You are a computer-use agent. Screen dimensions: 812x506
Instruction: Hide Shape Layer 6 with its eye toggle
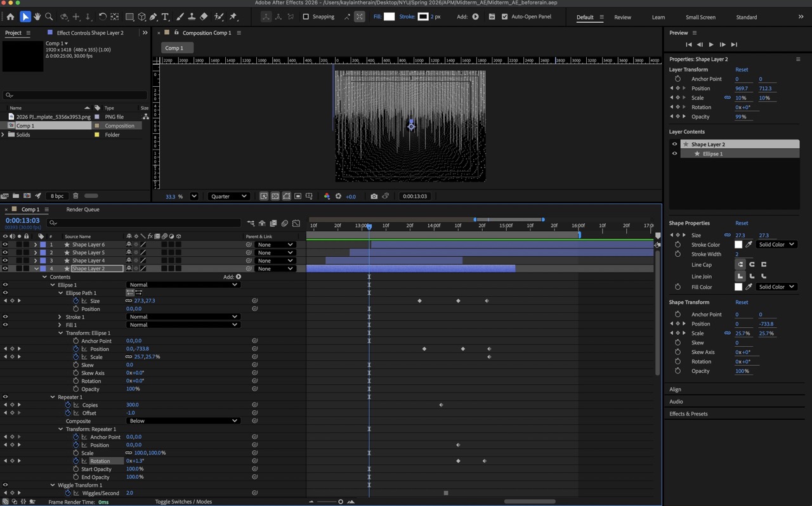(x=5, y=245)
